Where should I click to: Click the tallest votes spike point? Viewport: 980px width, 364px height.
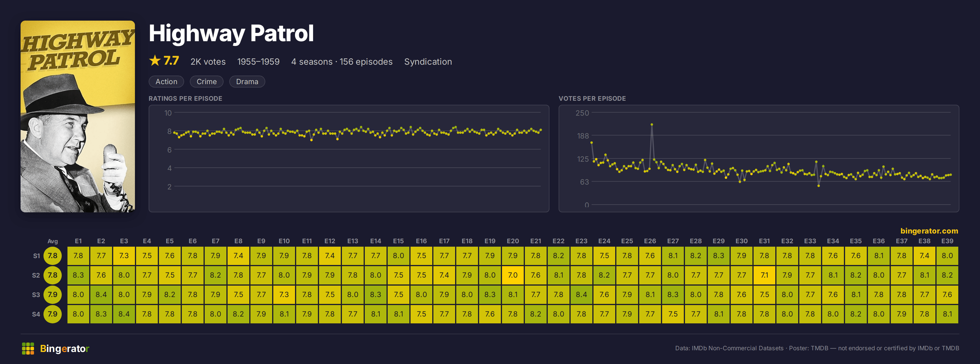click(x=652, y=124)
